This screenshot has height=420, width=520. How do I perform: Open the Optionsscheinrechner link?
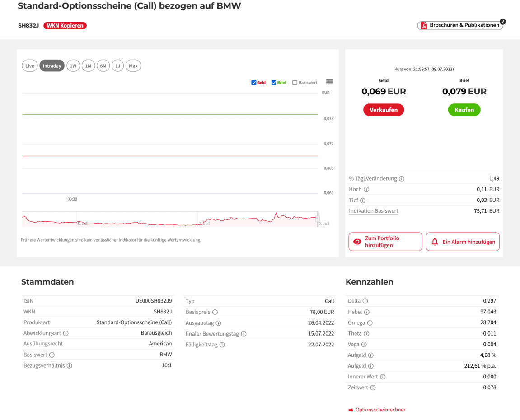coord(380,410)
